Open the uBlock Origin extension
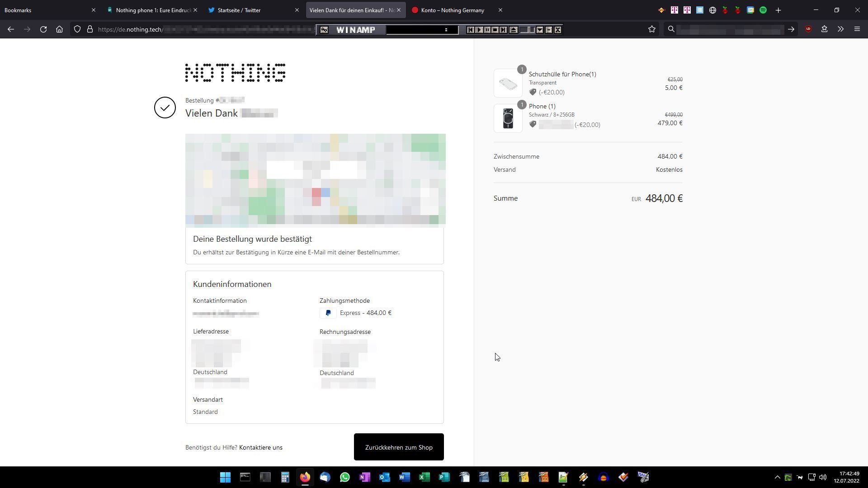The height and width of the screenshot is (488, 868). click(808, 29)
